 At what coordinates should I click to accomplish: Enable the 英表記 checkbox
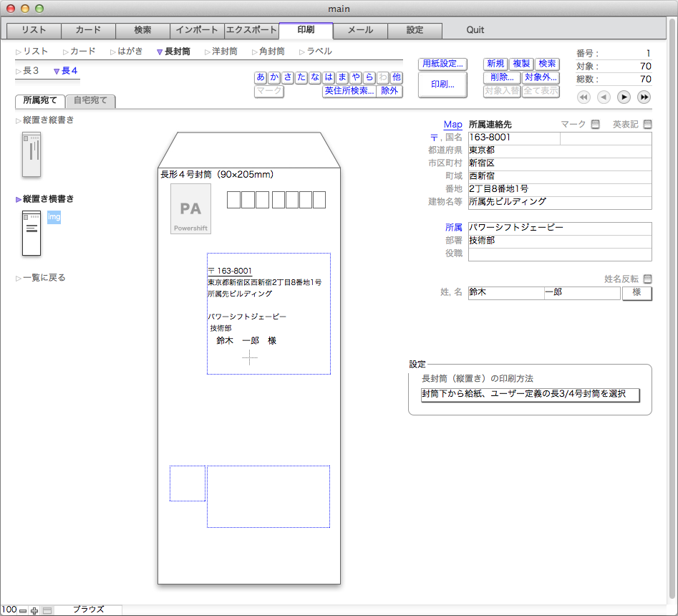pyautogui.click(x=647, y=125)
